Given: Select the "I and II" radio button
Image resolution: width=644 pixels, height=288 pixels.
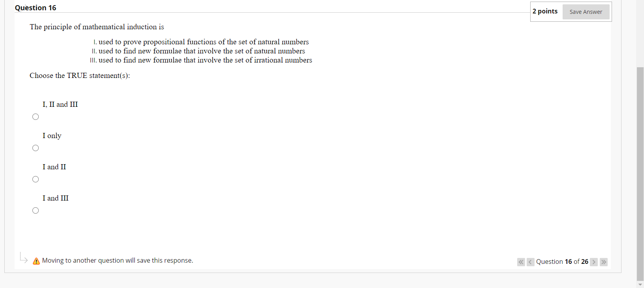Looking at the screenshot, I should coord(36,179).
